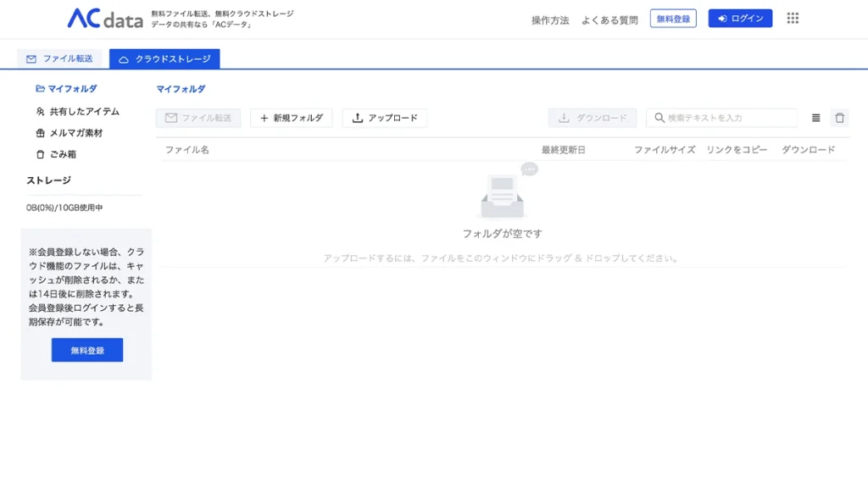Screen dimensions: 868x488
Task: Click the search magnifier icon
Action: click(659, 118)
